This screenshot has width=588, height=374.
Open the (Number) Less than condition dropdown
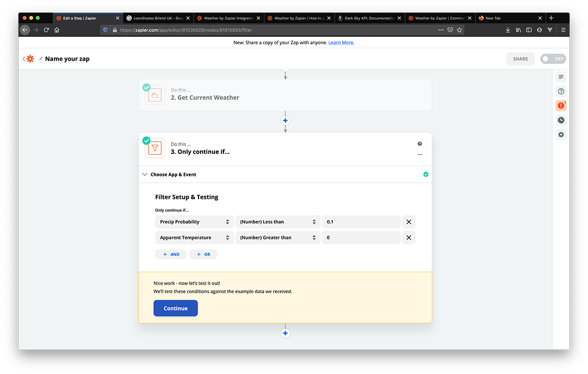coord(278,222)
